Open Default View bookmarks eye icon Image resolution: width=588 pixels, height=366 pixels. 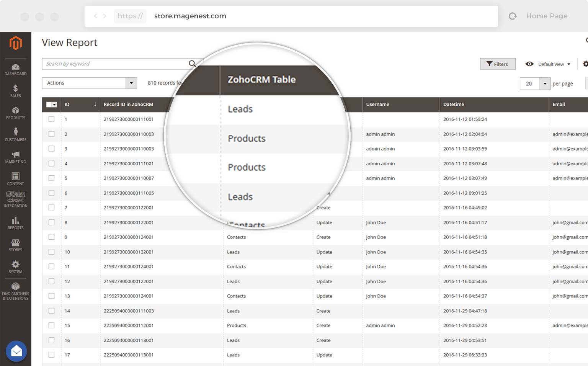point(529,64)
